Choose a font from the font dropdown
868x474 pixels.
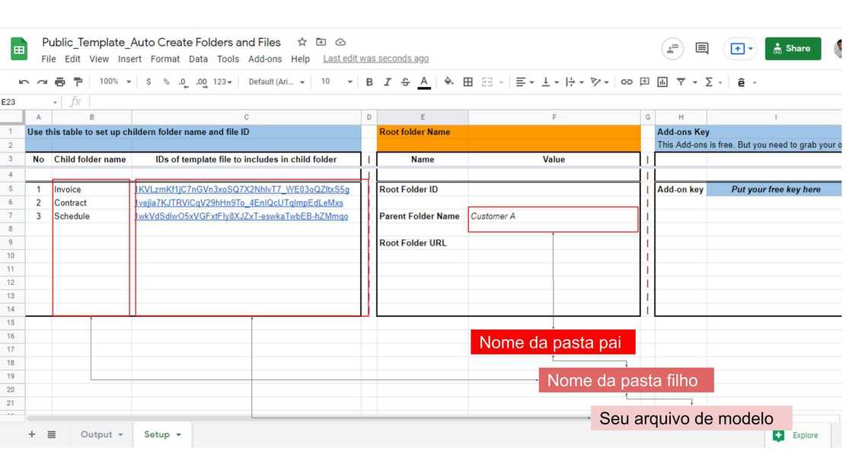[x=276, y=82]
